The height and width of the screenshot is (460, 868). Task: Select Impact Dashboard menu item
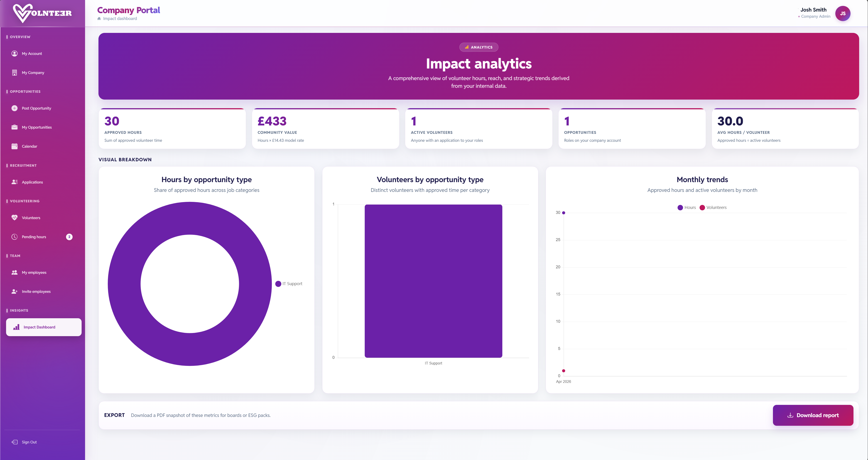pyautogui.click(x=44, y=327)
